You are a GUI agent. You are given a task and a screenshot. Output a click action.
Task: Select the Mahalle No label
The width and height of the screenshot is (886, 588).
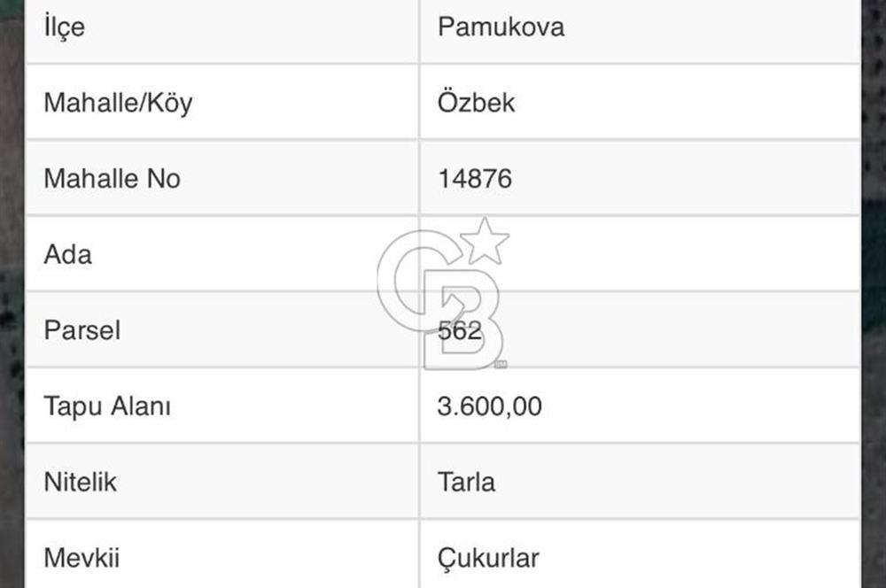[x=112, y=179]
